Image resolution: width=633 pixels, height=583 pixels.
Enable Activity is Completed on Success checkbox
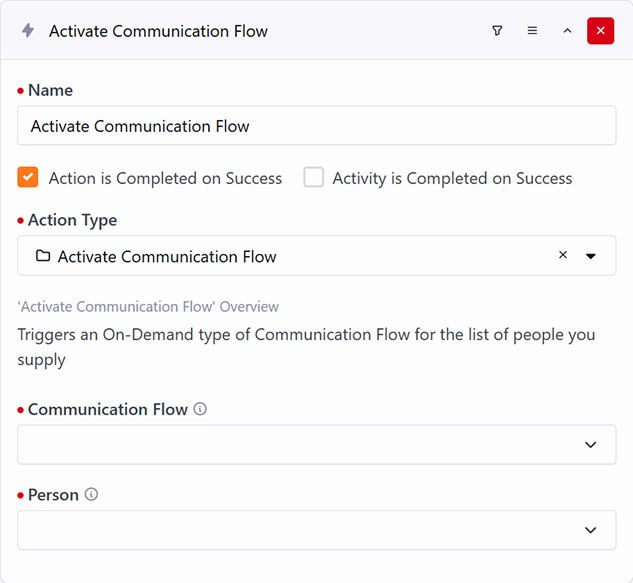click(314, 177)
